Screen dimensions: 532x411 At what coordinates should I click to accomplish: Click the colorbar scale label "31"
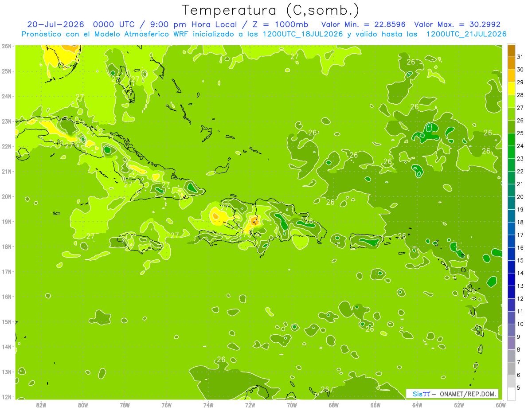520,57
